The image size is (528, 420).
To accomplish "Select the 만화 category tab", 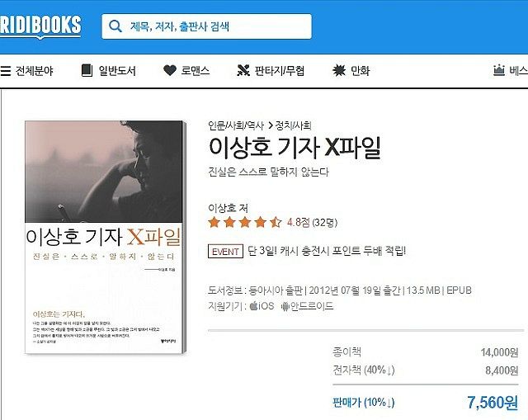I will point(361,71).
